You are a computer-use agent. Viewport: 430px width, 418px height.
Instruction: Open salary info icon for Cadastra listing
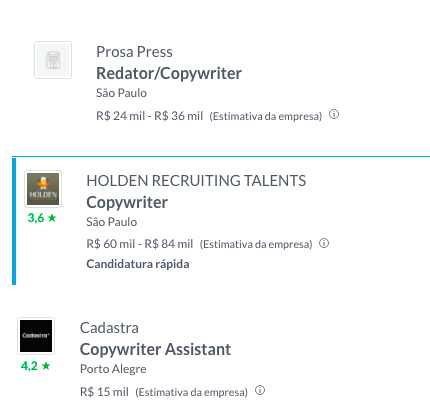260,390
